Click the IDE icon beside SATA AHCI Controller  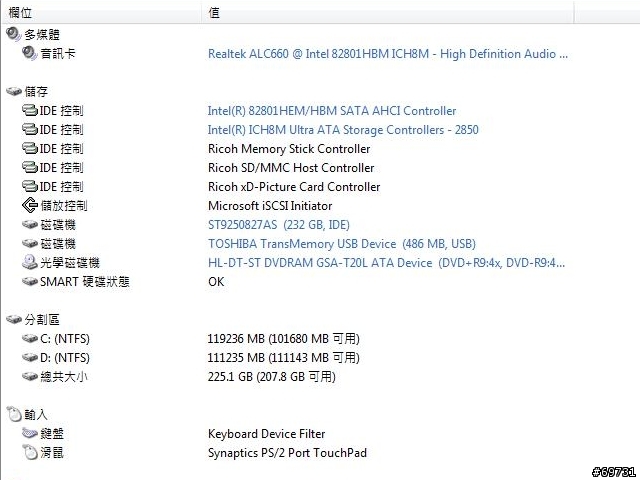click(30, 110)
